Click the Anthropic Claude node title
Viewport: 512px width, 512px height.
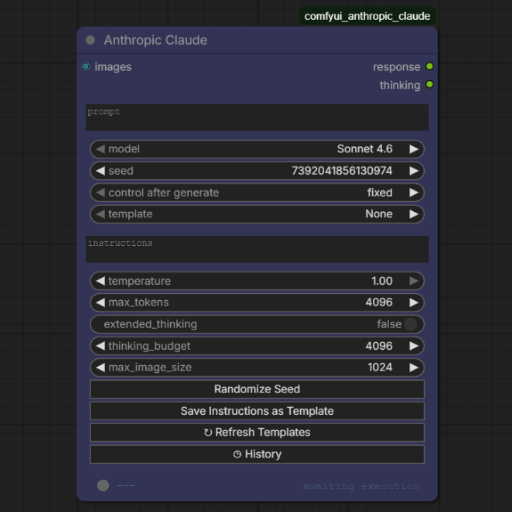click(155, 40)
